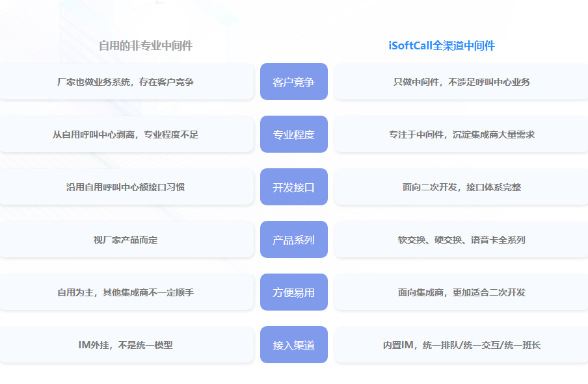
Task: Click the card 视厂家产品而定
Action: (126, 239)
